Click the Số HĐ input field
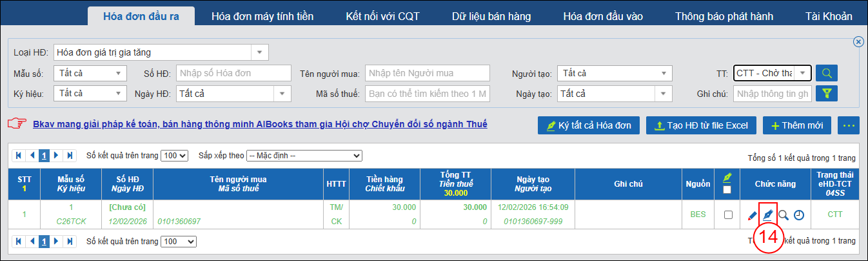The height and width of the screenshot is (261, 868). [x=233, y=73]
